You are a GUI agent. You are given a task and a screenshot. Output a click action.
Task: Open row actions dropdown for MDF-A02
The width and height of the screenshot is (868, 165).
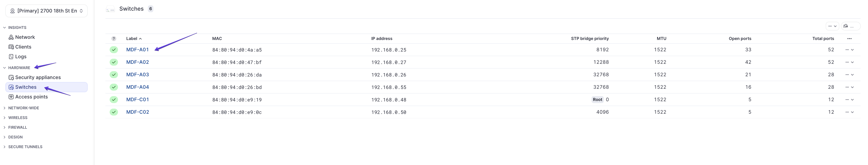(849, 62)
